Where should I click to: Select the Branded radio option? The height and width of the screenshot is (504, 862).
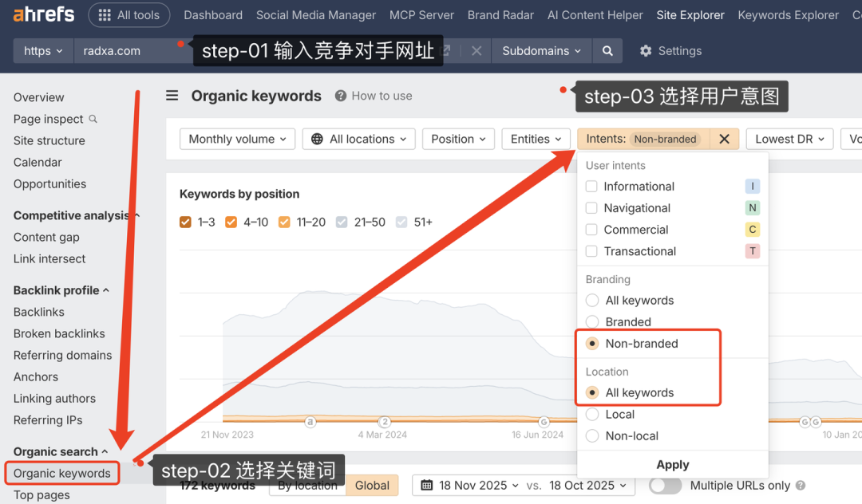(592, 322)
